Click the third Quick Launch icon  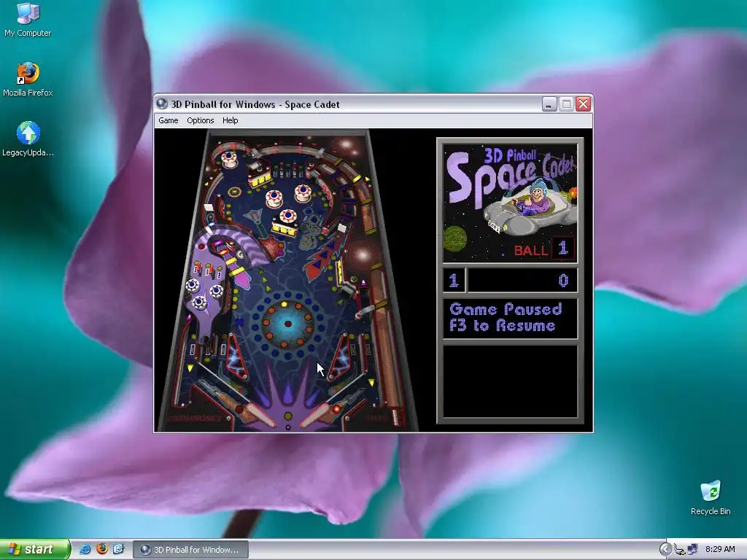(118, 549)
